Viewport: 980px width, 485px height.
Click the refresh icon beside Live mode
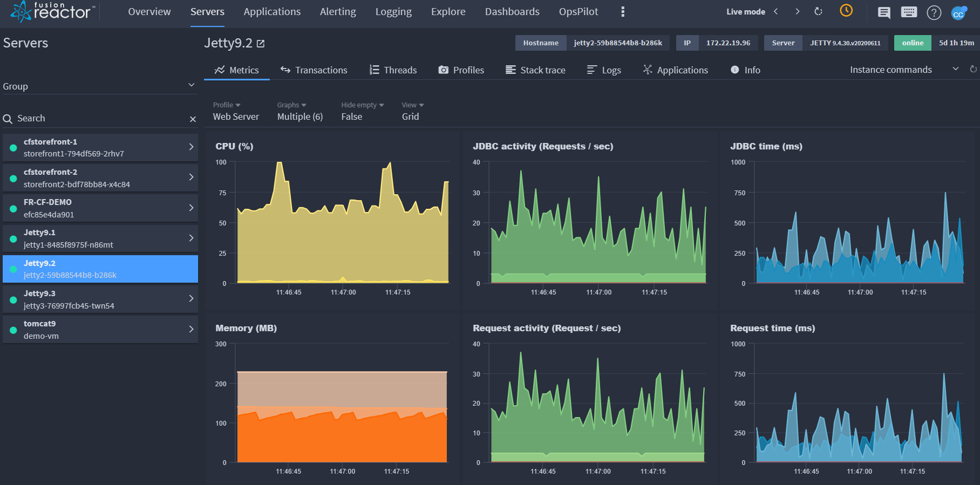(818, 11)
